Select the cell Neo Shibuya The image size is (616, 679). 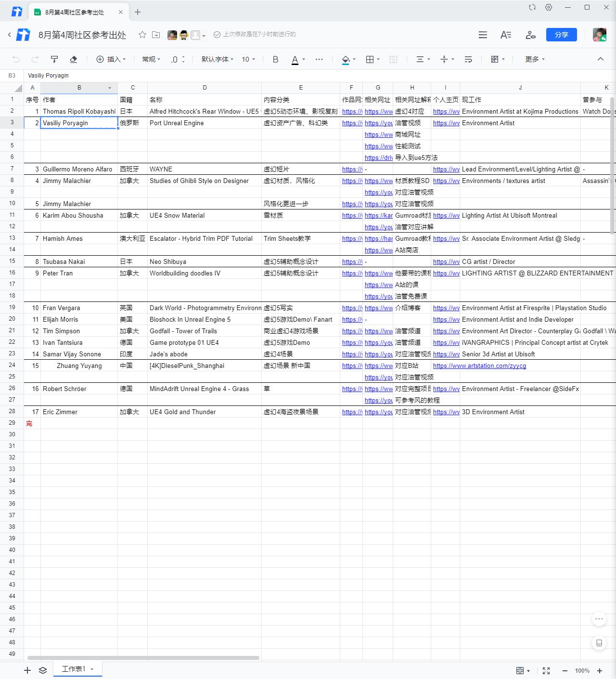click(x=205, y=261)
